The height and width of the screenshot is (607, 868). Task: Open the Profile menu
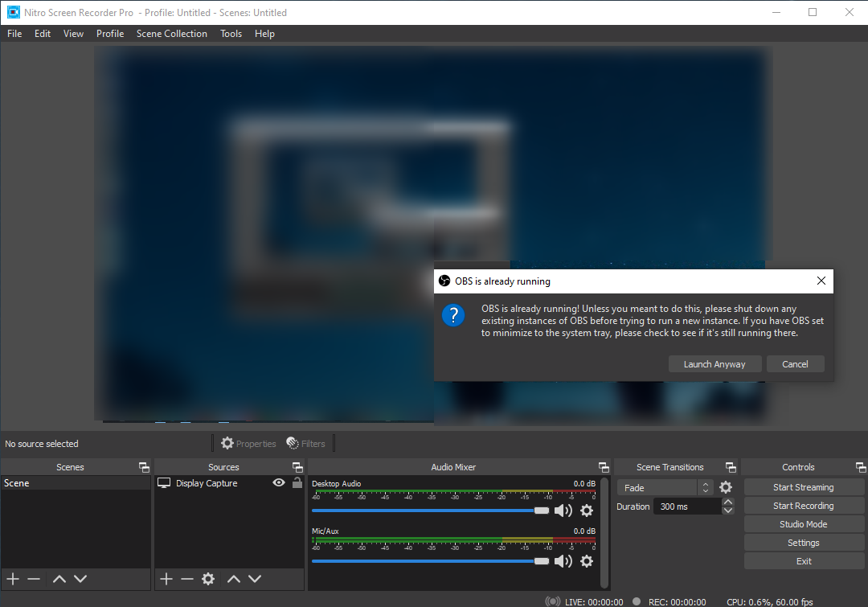tap(110, 34)
